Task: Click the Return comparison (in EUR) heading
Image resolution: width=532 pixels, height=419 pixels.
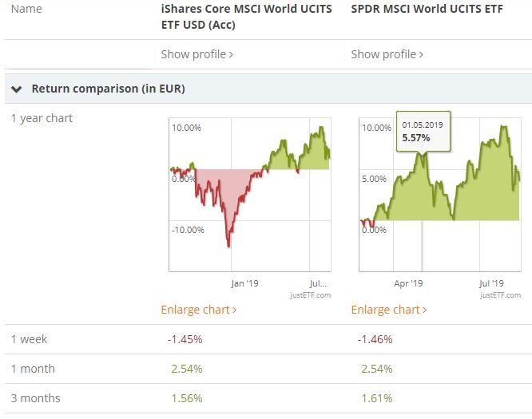Action: click(x=108, y=89)
